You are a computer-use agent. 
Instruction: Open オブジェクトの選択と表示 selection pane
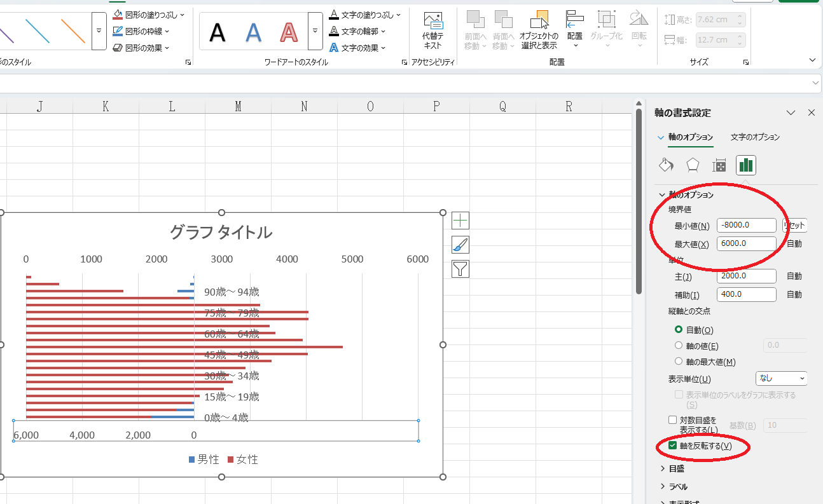[539, 31]
